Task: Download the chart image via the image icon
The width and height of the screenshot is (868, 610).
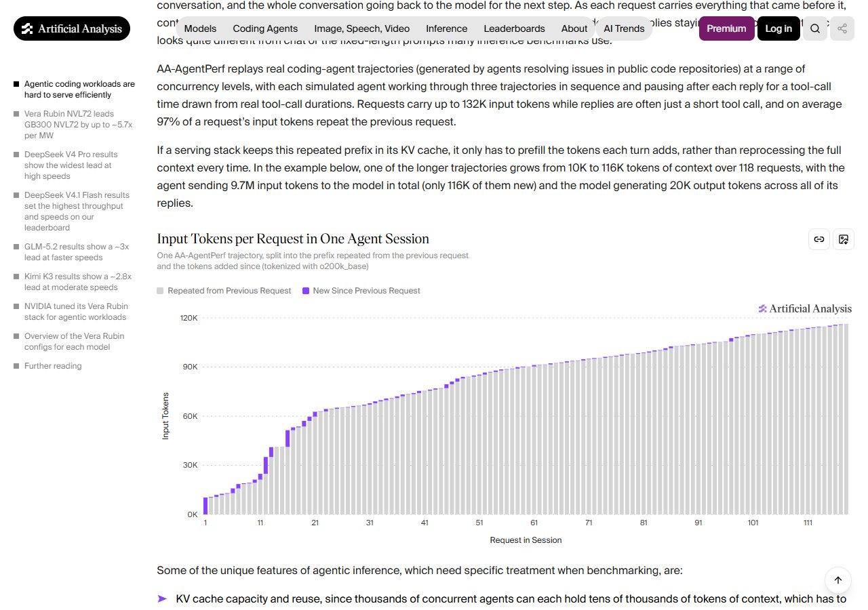Action: tap(844, 239)
